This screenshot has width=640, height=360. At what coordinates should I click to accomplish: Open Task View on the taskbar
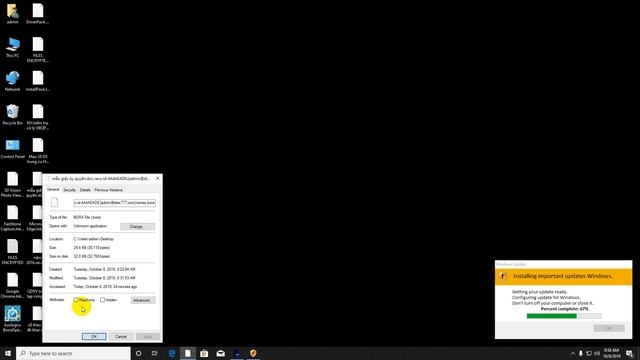coord(155,353)
